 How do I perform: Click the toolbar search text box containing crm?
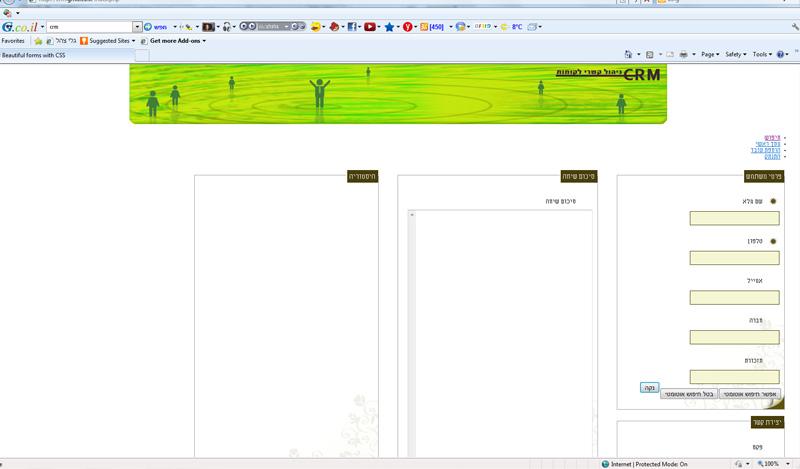[x=90, y=27]
